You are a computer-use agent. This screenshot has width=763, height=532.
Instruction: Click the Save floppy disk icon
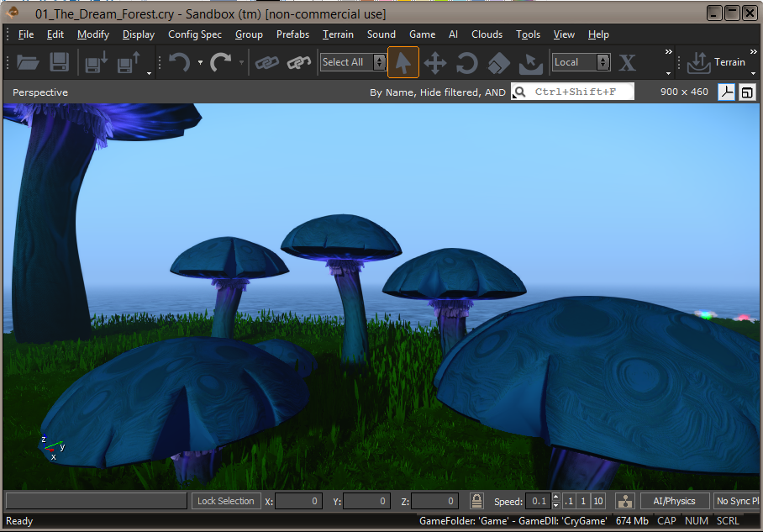tap(60, 62)
